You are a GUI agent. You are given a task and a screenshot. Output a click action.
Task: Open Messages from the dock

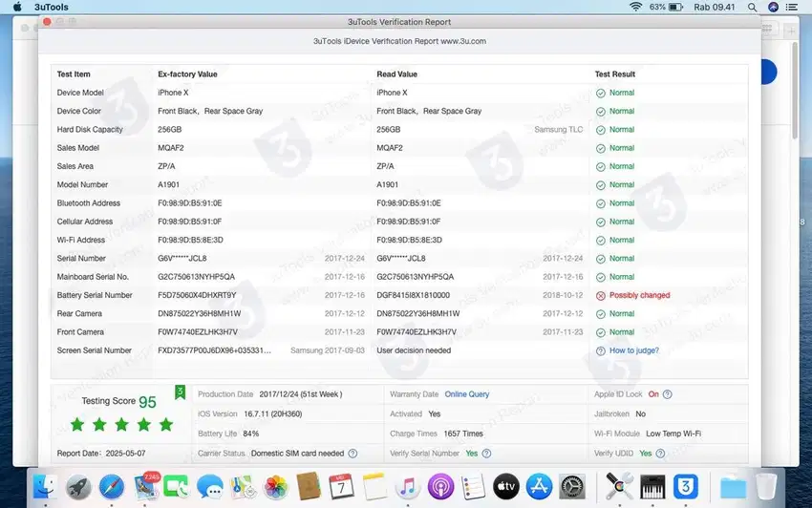210,487
